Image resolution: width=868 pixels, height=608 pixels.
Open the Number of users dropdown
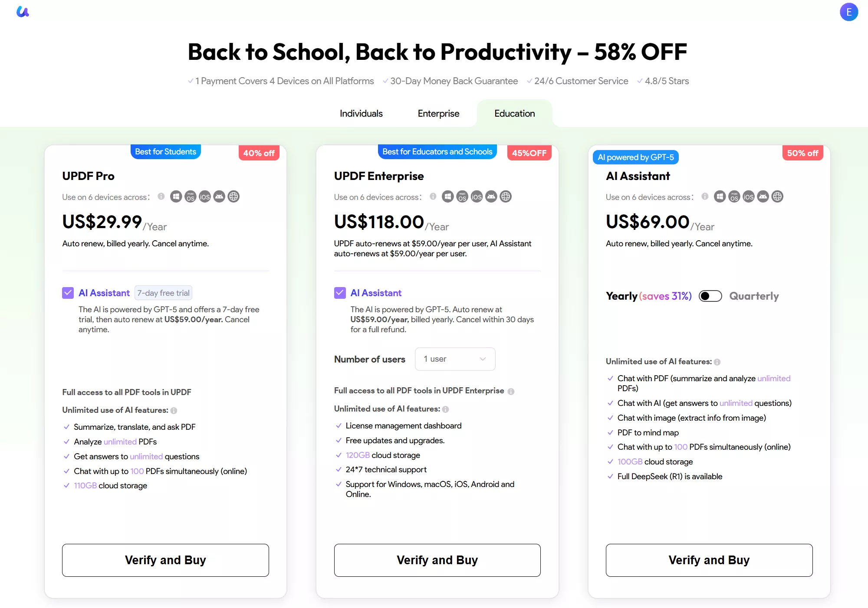455,359
